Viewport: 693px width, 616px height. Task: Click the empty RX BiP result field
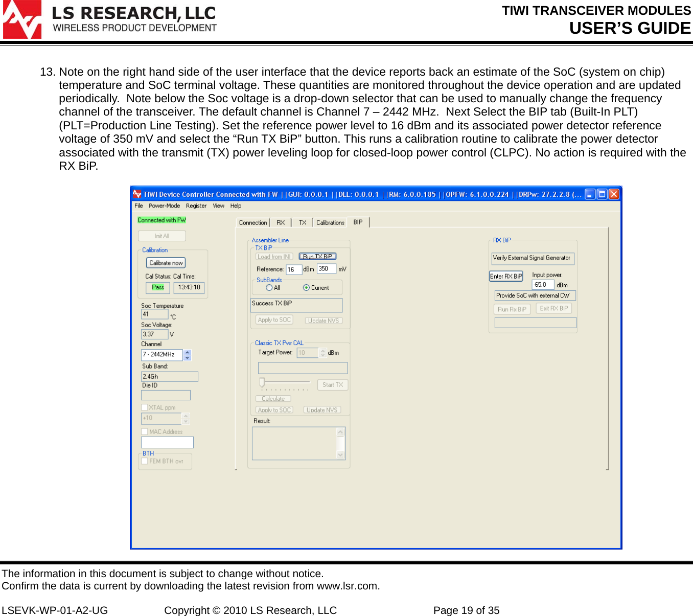point(535,323)
